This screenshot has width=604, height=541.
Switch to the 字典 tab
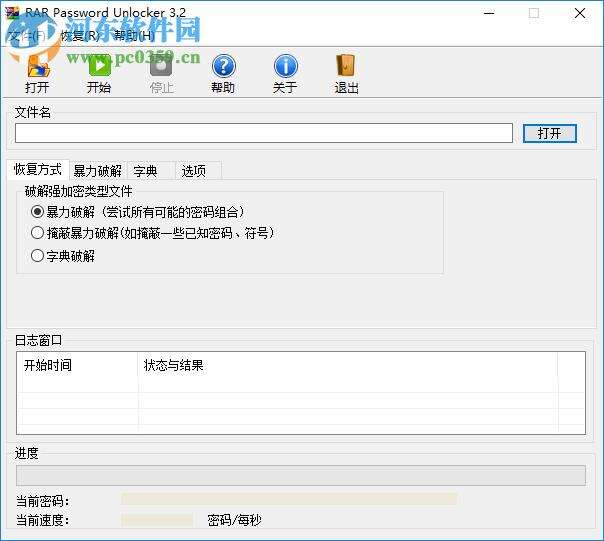tap(151, 171)
